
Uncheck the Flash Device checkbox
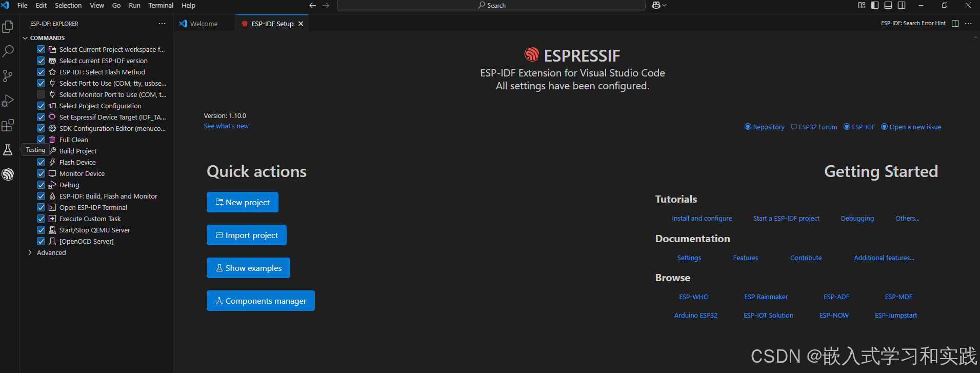point(41,162)
